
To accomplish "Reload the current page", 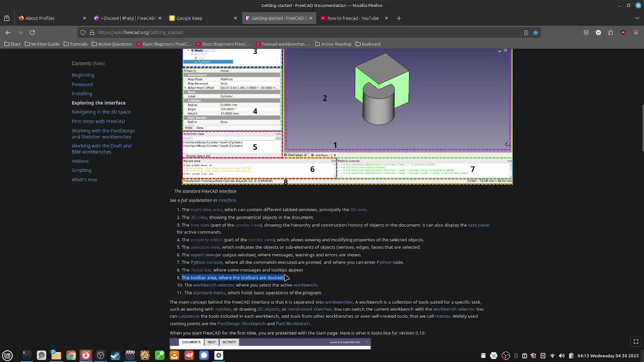I will [x=32, y=32].
